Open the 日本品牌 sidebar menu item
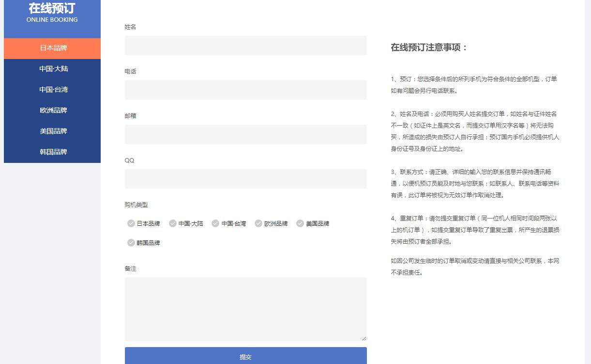The image size is (591, 364). coord(53,48)
